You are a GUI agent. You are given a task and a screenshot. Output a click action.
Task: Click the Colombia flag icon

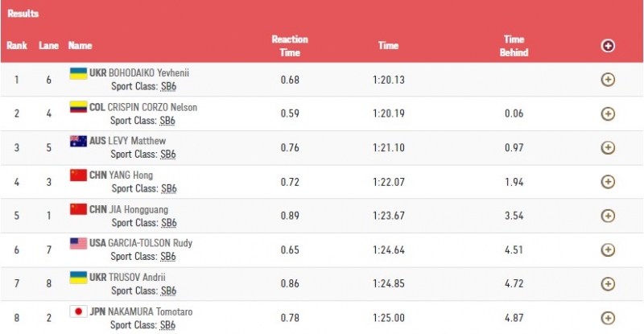click(x=78, y=107)
